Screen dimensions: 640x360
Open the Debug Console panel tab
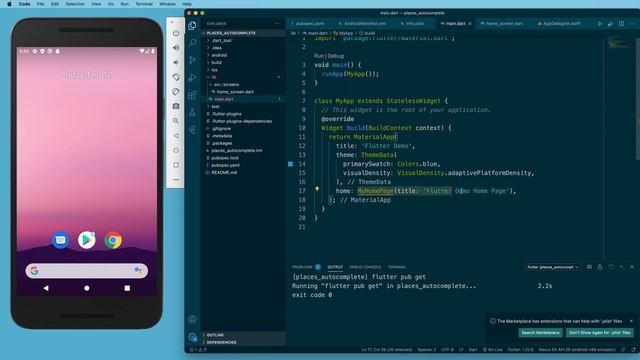click(365, 267)
